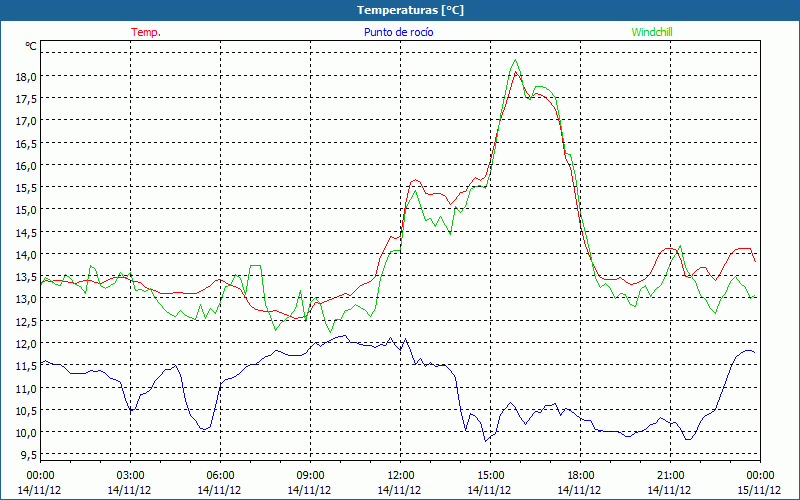
Task: Click the 16,0 y-axis value
Action: 28,165
